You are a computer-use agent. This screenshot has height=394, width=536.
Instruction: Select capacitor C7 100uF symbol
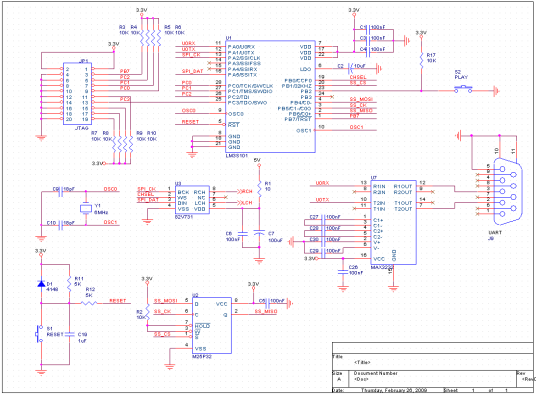pyautogui.click(x=259, y=233)
